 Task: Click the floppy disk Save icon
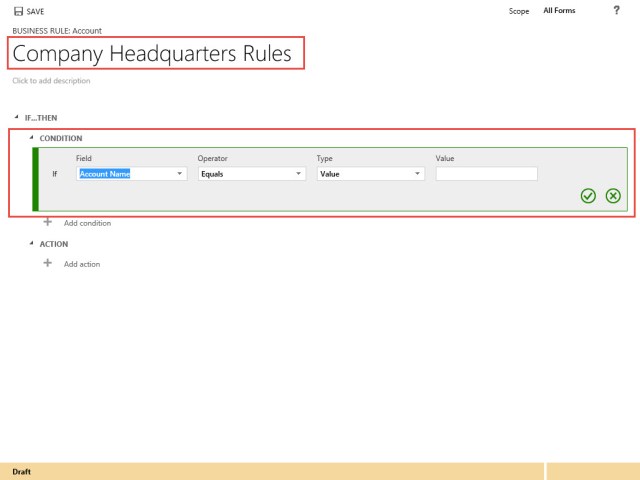[18, 11]
